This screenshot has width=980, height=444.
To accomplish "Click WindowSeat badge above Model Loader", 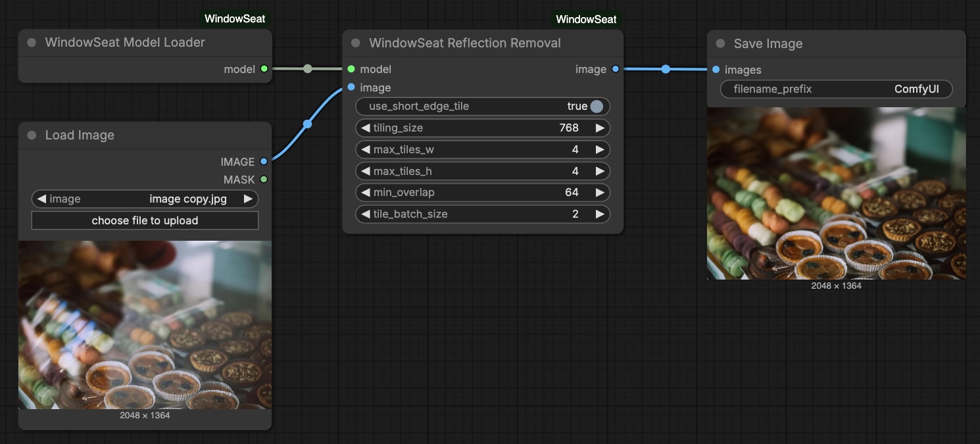I will 235,19.
